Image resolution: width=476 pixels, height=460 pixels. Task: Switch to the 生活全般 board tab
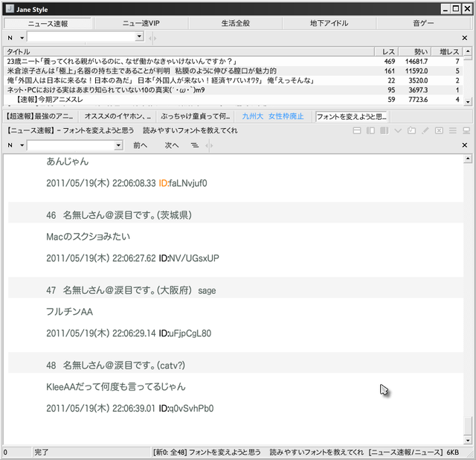click(x=235, y=23)
